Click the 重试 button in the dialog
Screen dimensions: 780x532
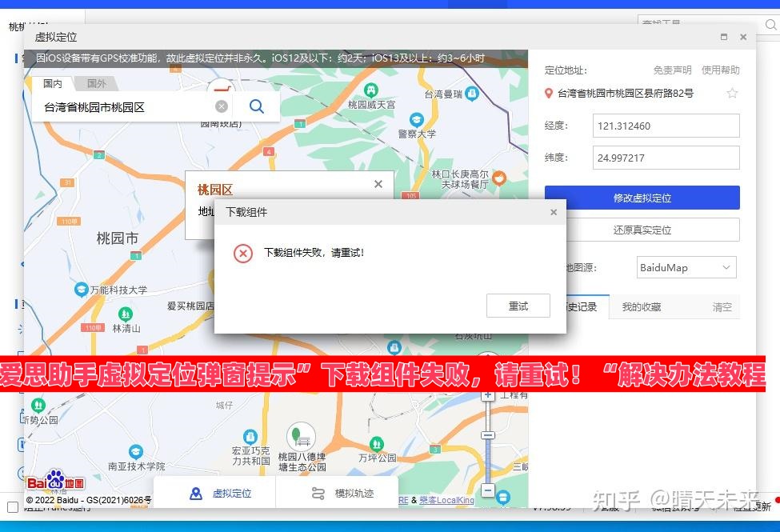[518, 306]
